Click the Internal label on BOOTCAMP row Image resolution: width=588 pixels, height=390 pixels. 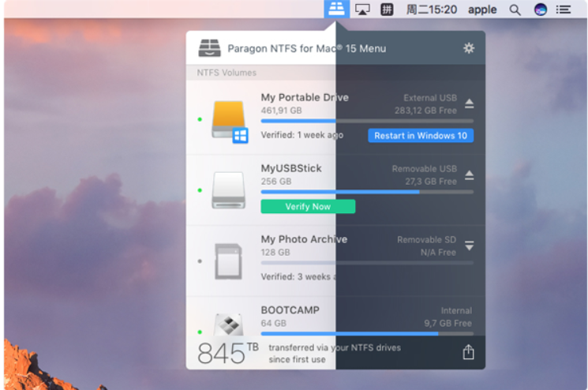pyautogui.click(x=456, y=310)
